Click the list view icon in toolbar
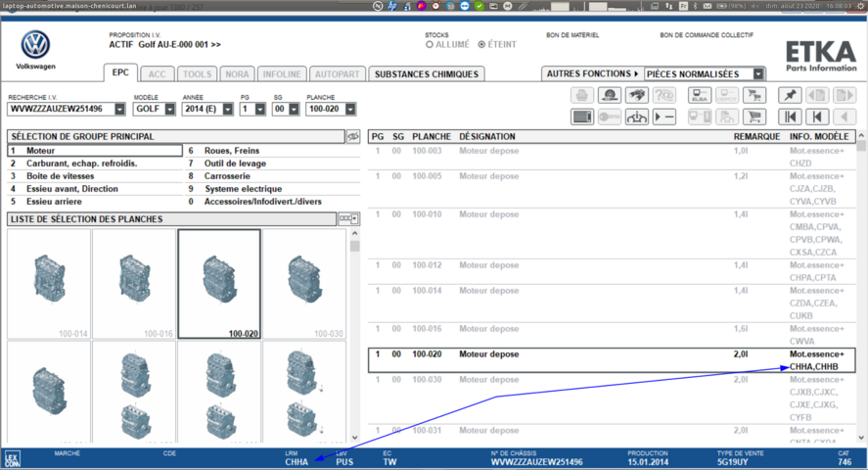868x470 pixels. [582, 117]
